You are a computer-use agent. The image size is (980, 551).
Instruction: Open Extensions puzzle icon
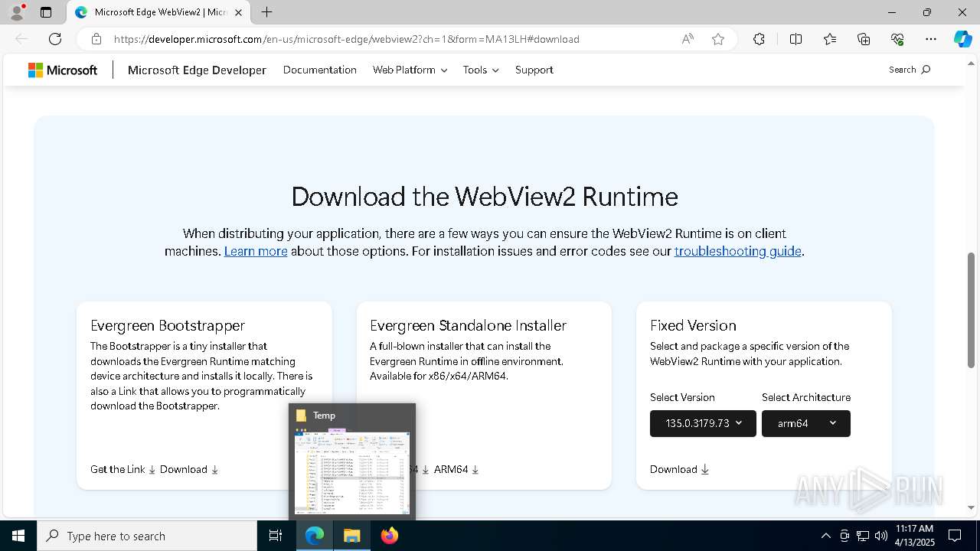759,39
